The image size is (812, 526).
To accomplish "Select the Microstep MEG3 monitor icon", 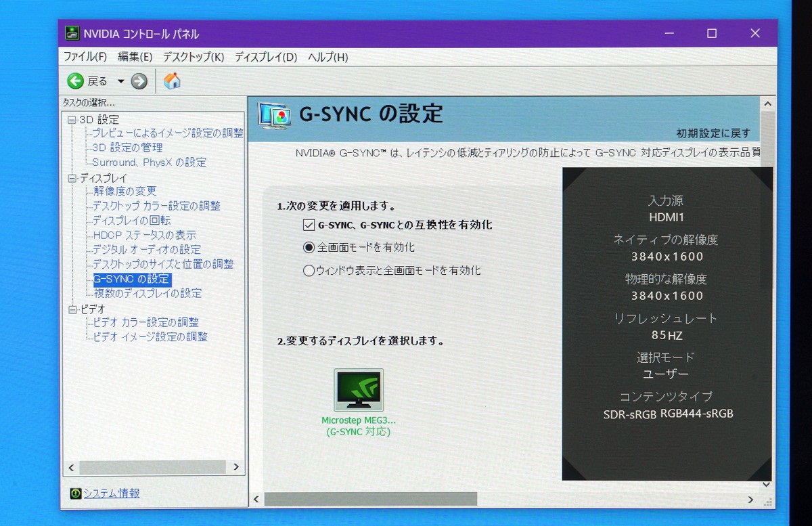I will tap(359, 390).
